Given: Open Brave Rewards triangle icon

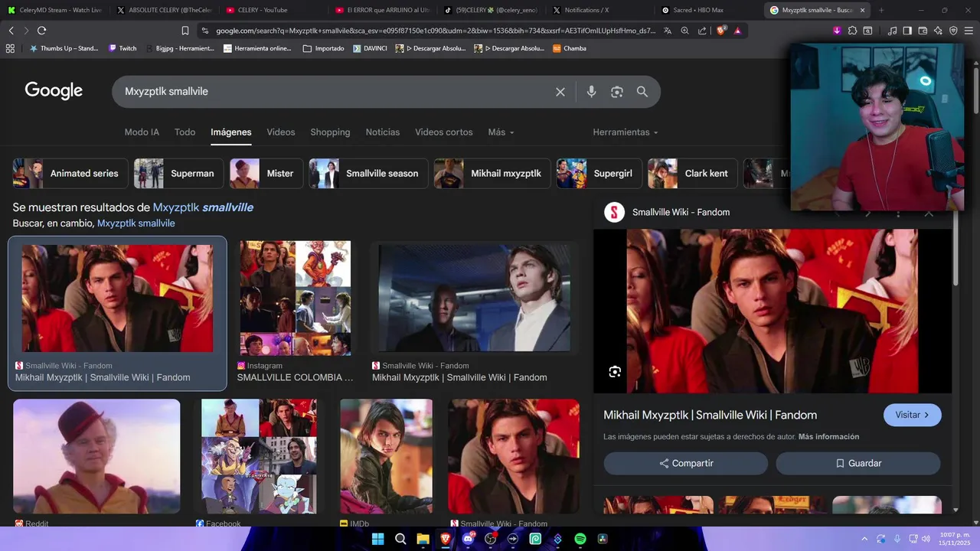Looking at the screenshot, I should 737,31.
